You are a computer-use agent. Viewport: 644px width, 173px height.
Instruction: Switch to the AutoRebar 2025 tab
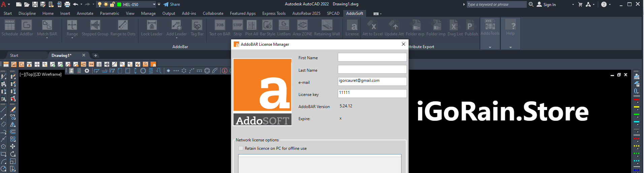click(x=306, y=13)
